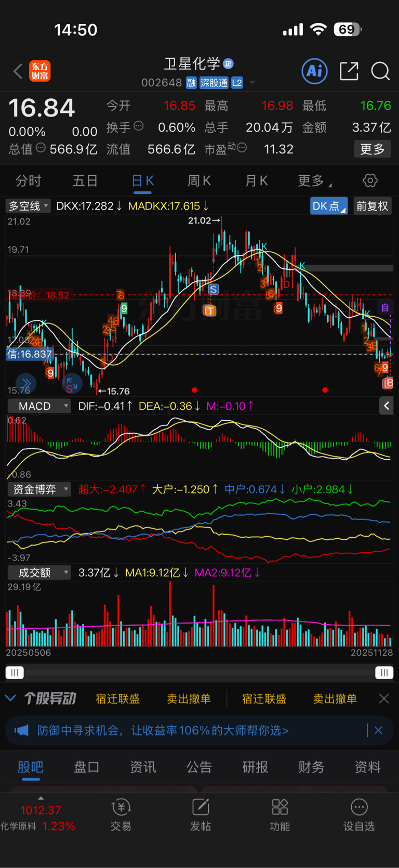Open 多空线 indicator dropdown
The width and height of the screenshot is (399, 868).
(28, 206)
